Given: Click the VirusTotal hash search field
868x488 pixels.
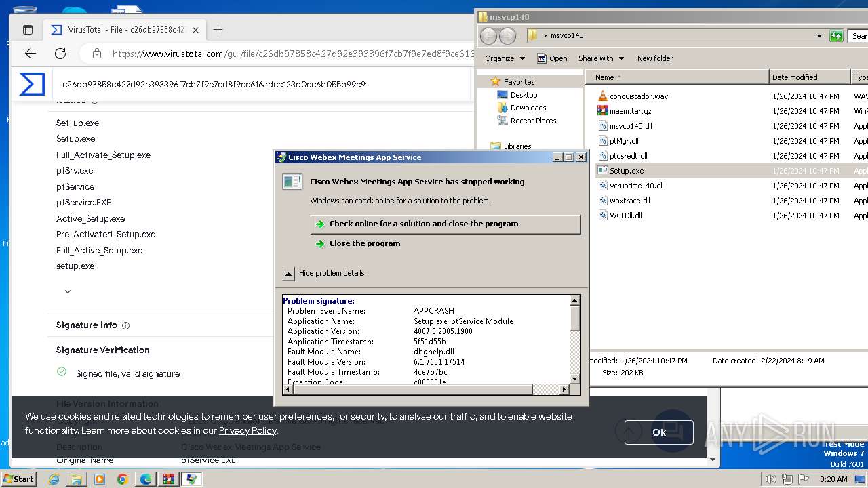Looking at the screenshot, I should click(x=261, y=85).
